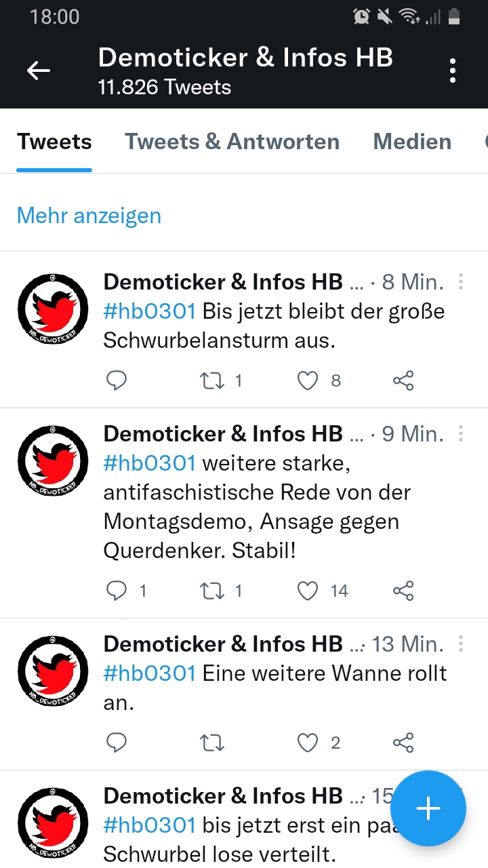This screenshot has height=868, width=488.
Task: Like the Montagsdemo tweet with 14 likes
Action: 308,591
